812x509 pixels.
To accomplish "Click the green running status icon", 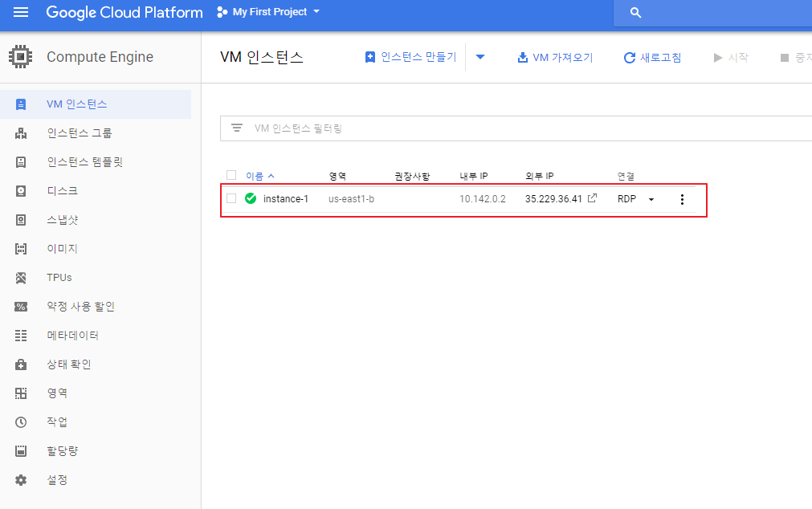I will 251,198.
